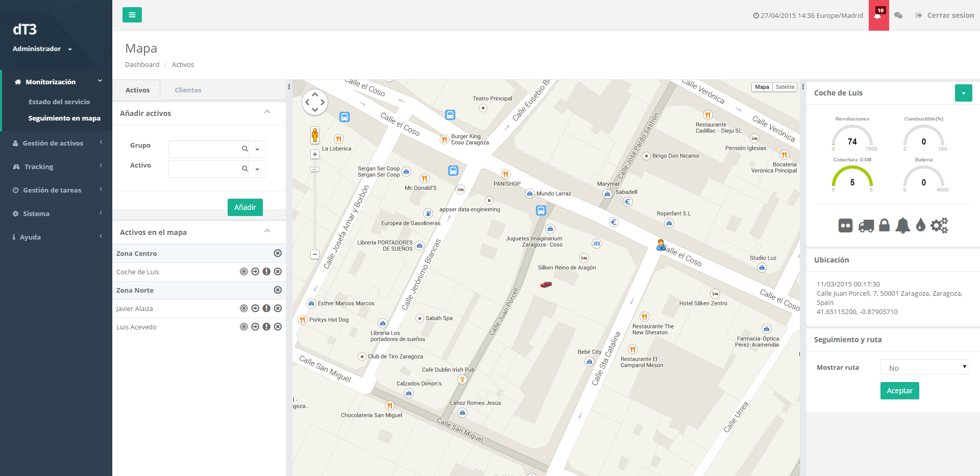Click the map pan direction control
The width and height of the screenshot is (980, 476).
[x=315, y=102]
